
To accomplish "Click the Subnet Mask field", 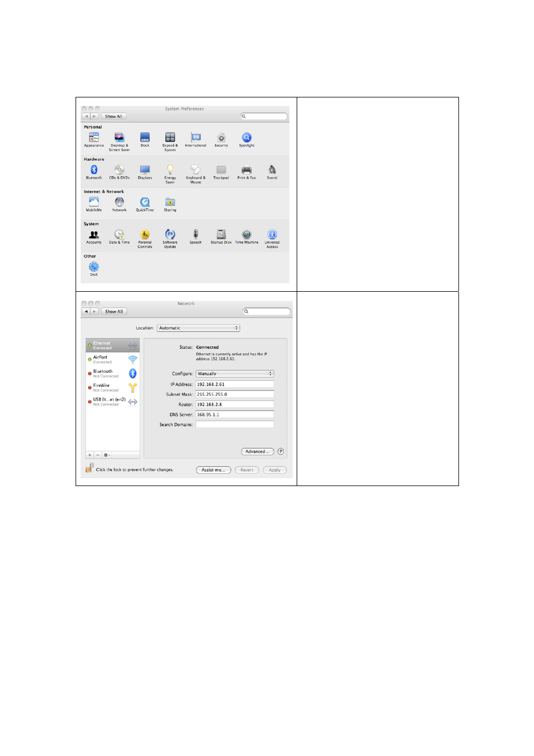I will point(235,394).
